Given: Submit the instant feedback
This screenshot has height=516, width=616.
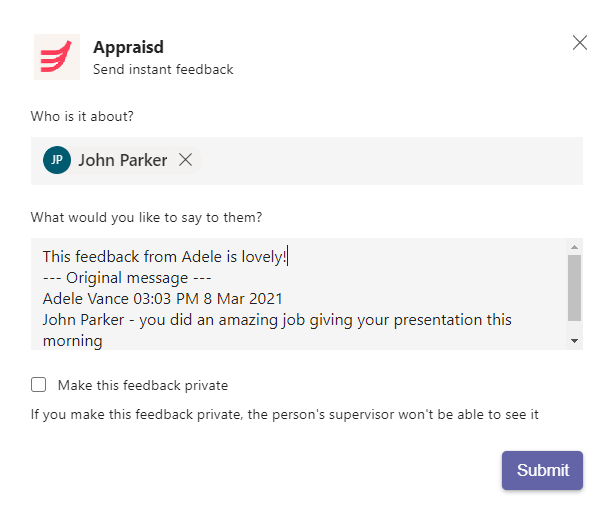Looking at the screenshot, I should click(542, 470).
